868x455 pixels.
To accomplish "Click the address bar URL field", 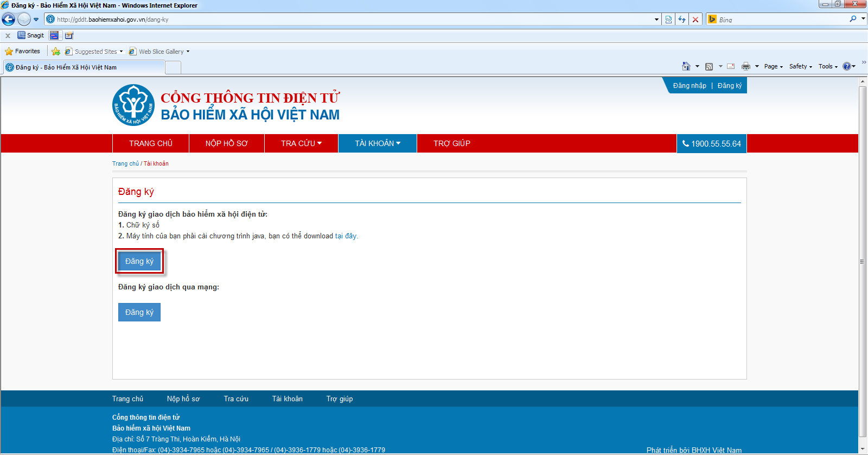I will coord(347,20).
